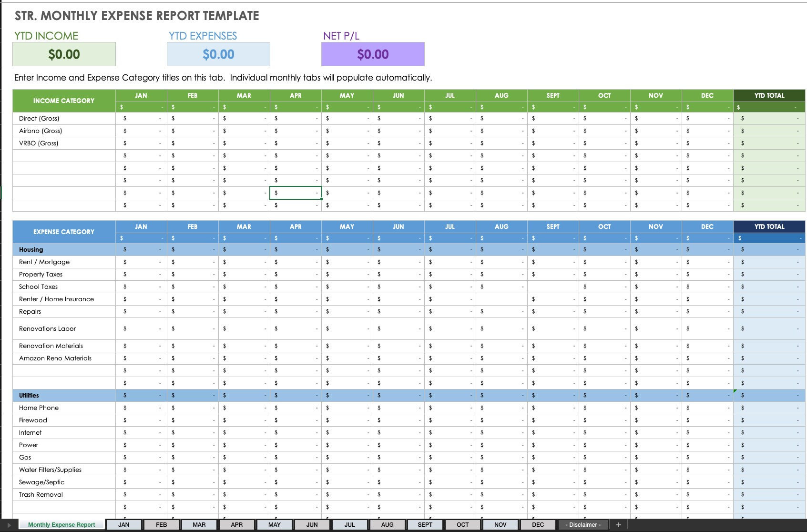The width and height of the screenshot is (807, 532).
Task: Open the FEB monthly tab
Action: point(161,524)
